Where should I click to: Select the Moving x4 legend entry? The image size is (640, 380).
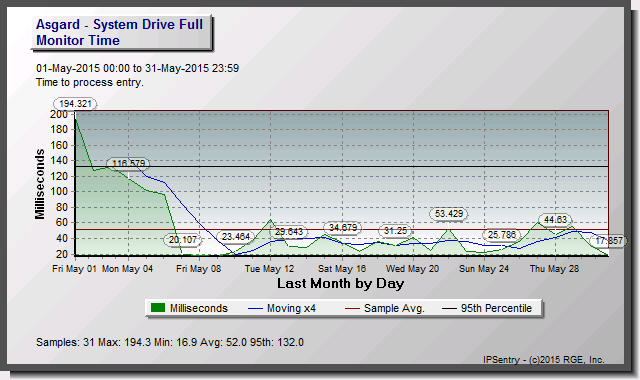coord(282,309)
